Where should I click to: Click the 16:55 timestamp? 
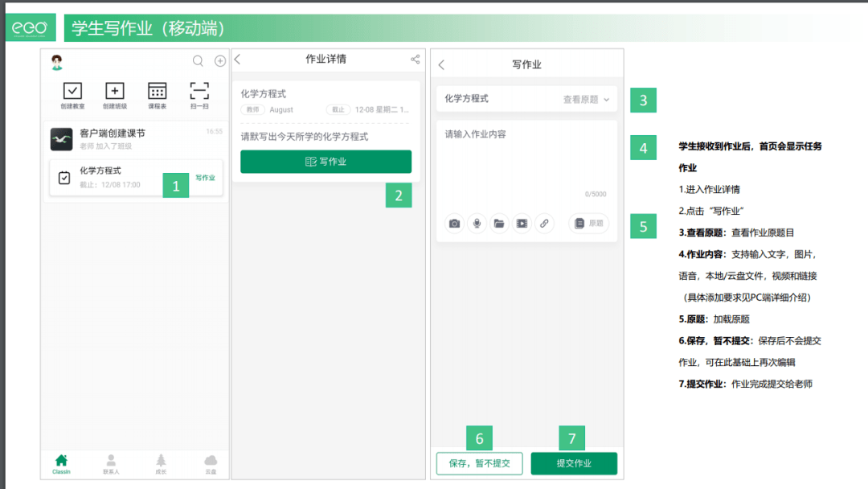click(215, 132)
